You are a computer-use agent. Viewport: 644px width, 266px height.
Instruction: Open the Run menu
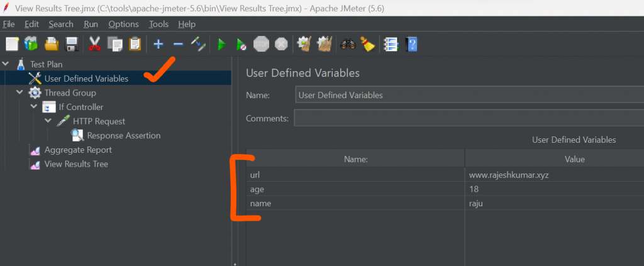(x=91, y=24)
